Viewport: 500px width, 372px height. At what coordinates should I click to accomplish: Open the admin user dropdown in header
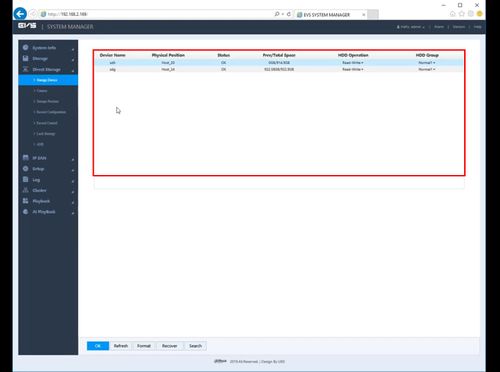(x=411, y=27)
